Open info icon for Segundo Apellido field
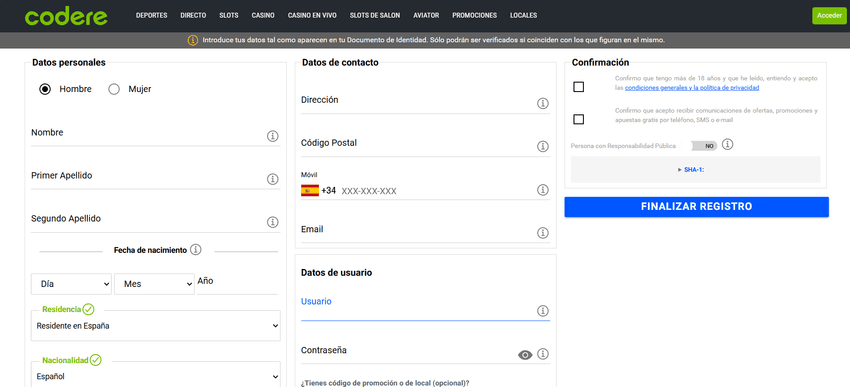850x387 pixels. click(x=273, y=222)
